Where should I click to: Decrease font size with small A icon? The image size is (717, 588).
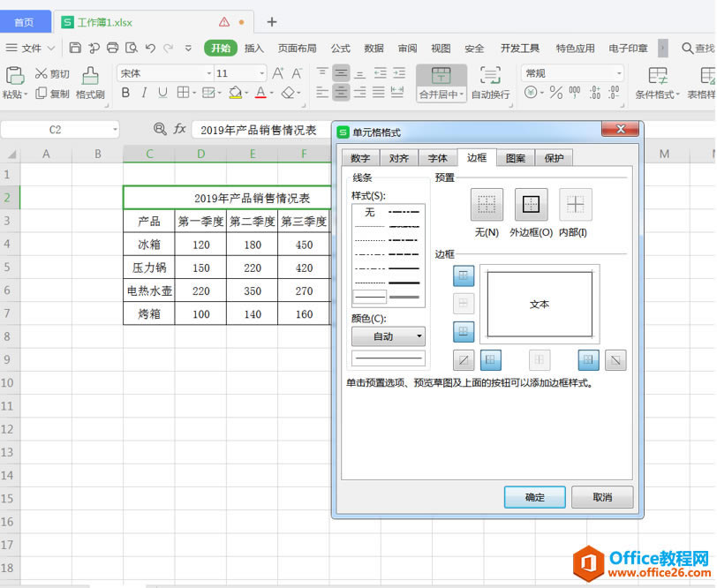pyautogui.click(x=297, y=73)
